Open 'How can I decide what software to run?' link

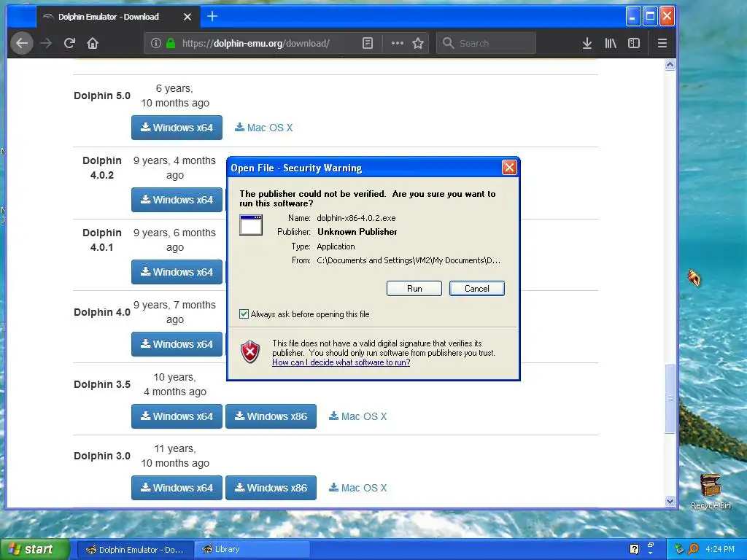[x=341, y=362]
